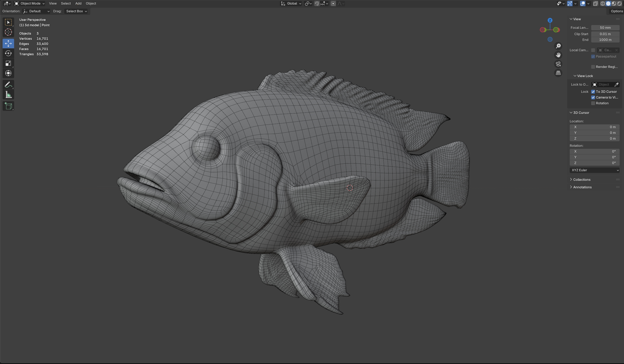Pick the Annotate pencil tool
Viewport: 624px width, 364px height.
pyautogui.click(x=8, y=85)
